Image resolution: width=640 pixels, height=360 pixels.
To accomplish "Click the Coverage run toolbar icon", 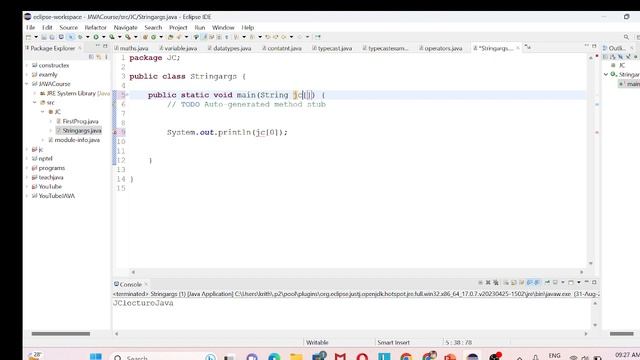I will click(112, 37).
